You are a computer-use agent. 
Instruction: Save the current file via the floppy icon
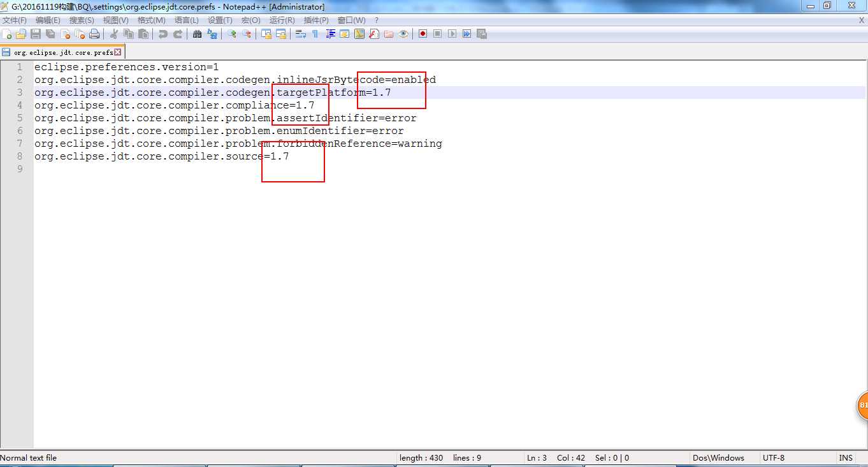(x=36, y=34)
